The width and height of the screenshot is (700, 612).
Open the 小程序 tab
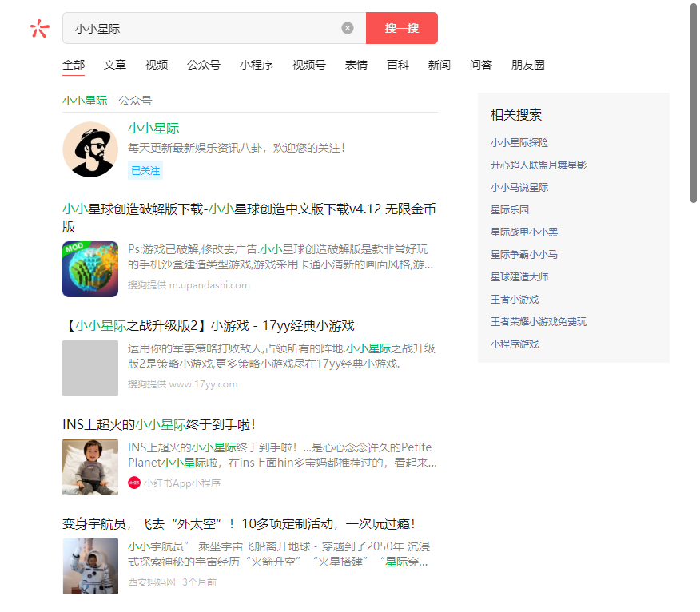click(x=257, y=66)
